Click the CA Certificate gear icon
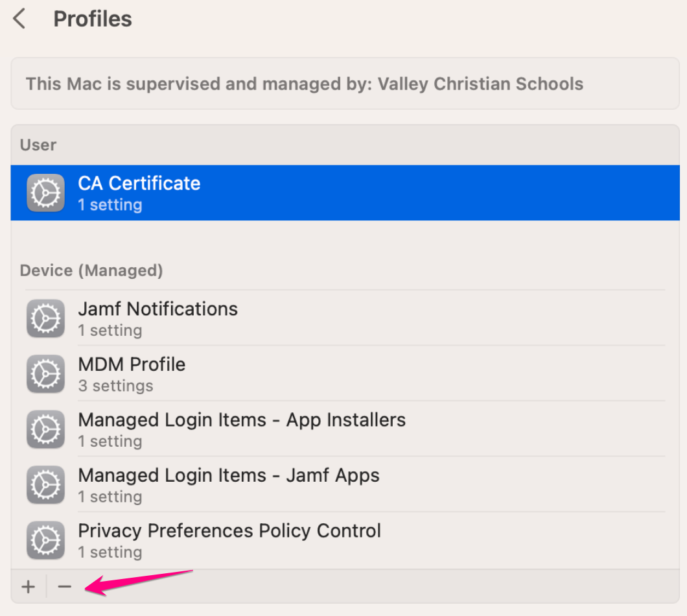 45,193
